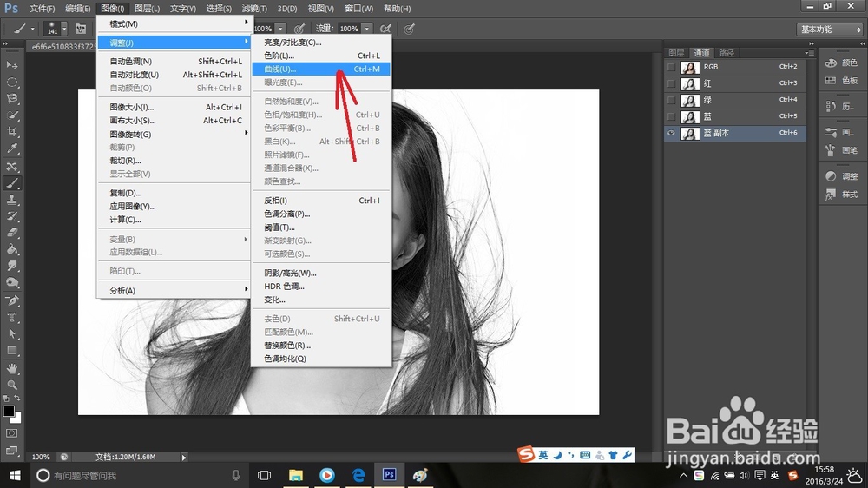
Task: Select the Quick Selection tool
Action: pyautogui.click(x=11, y=115)
